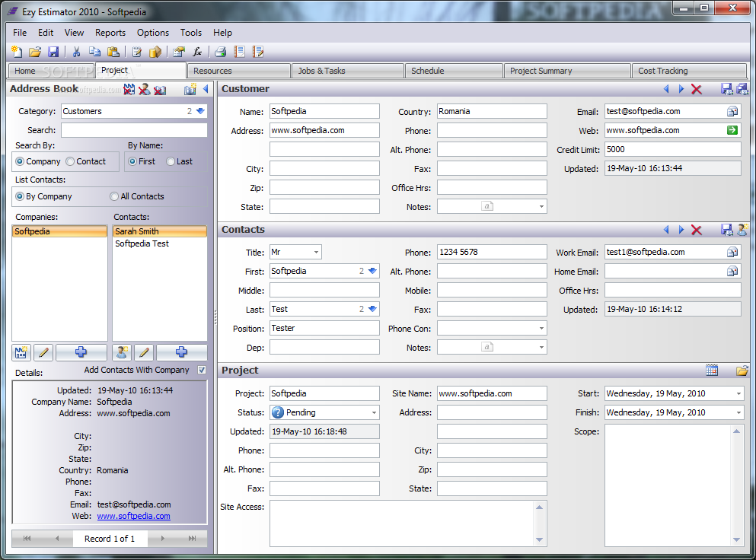The image size is (756, 560).
Task: Select the All Contacts radio button
Action: point(114,196)
